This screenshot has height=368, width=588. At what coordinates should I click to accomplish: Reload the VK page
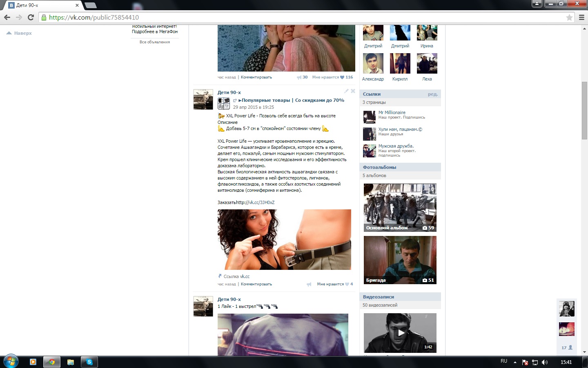coord(31,17)
